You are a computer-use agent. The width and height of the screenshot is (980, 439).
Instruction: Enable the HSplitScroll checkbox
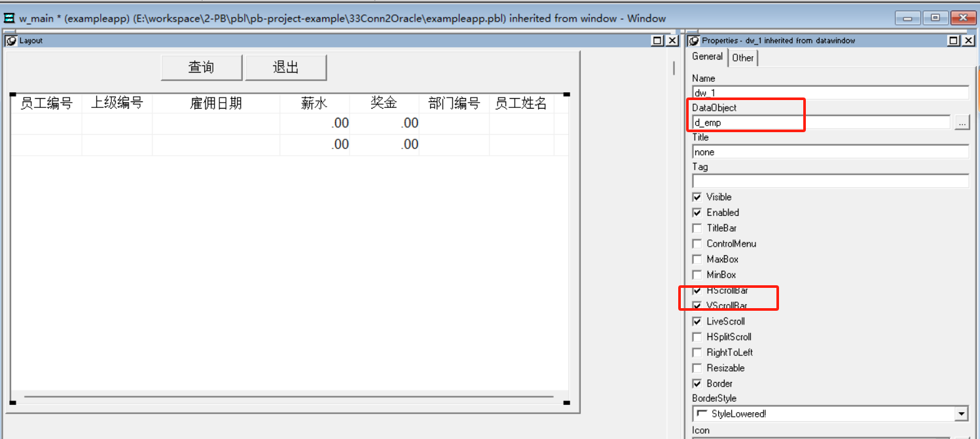697,337
